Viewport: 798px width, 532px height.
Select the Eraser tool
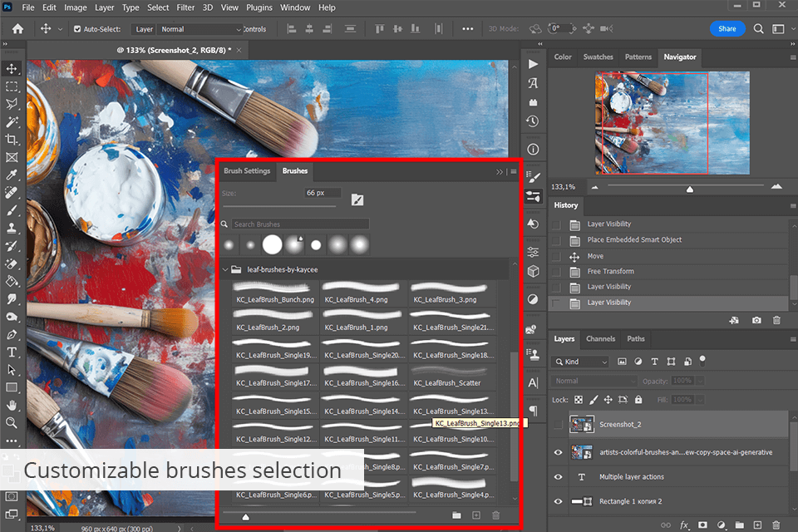pos(11,264)
